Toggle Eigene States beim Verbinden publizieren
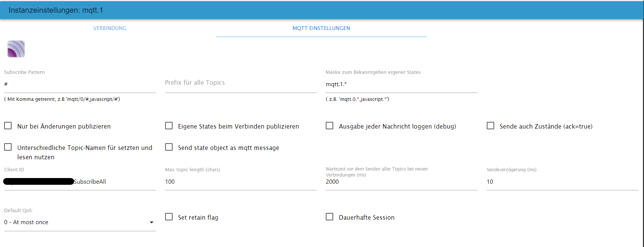The width and height of the screenshot is (644, 247). (169, 126)
